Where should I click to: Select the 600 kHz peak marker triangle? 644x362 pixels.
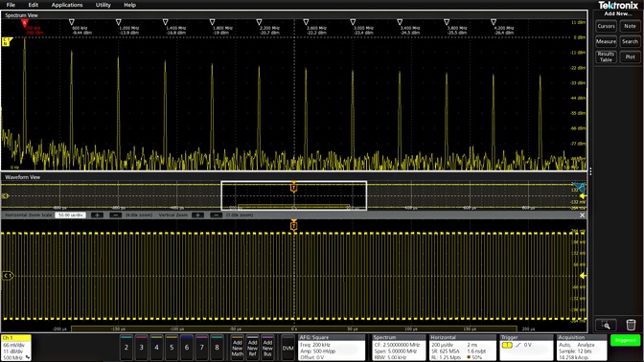72,22
